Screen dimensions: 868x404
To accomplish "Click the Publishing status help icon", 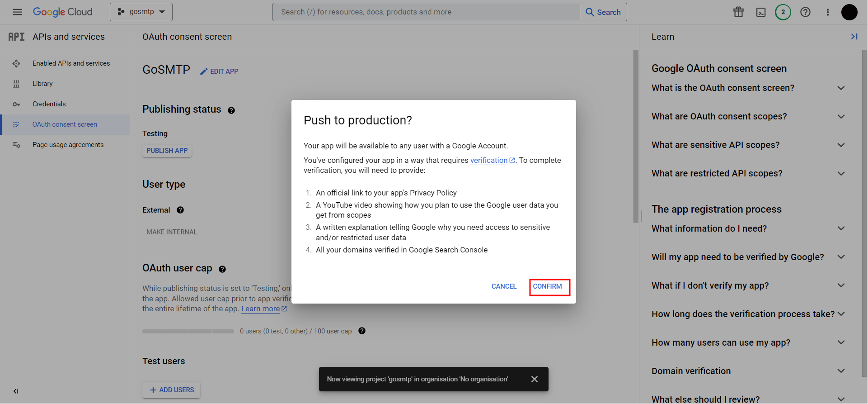I will coord(231,110).
